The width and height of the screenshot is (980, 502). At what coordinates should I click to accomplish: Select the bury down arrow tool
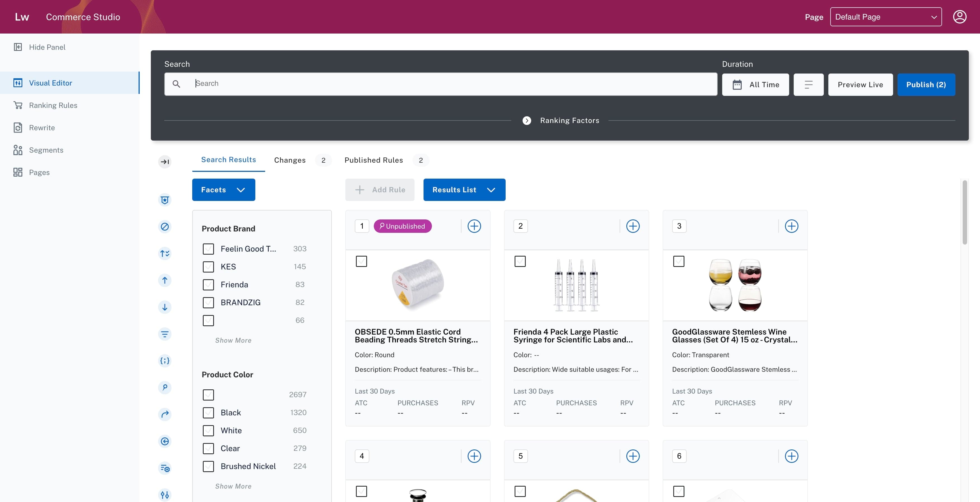point(165,307)
